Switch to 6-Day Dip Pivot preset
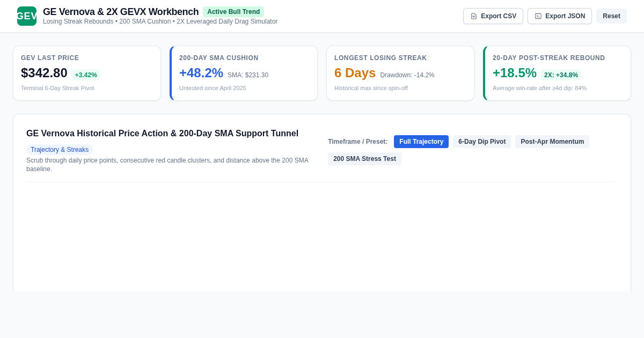 482,142
